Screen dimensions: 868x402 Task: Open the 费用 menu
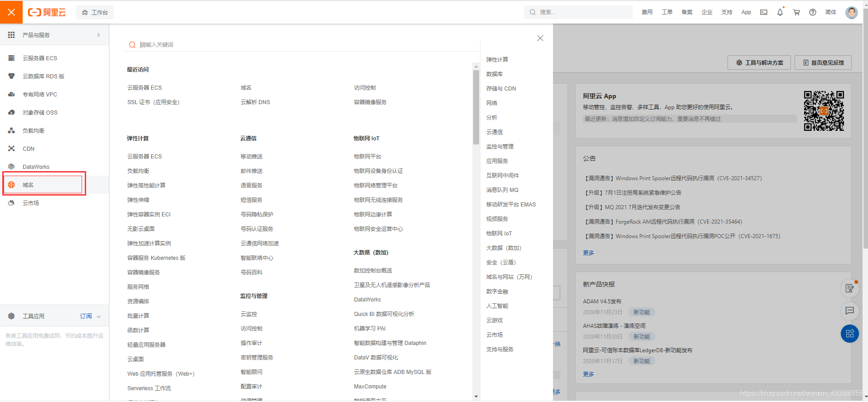point(647,12)
